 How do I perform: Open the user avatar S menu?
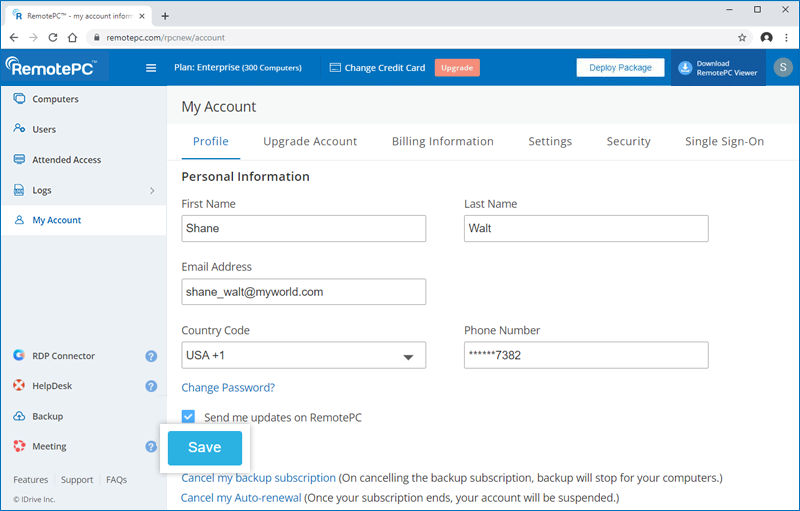(x=783, y=67)
